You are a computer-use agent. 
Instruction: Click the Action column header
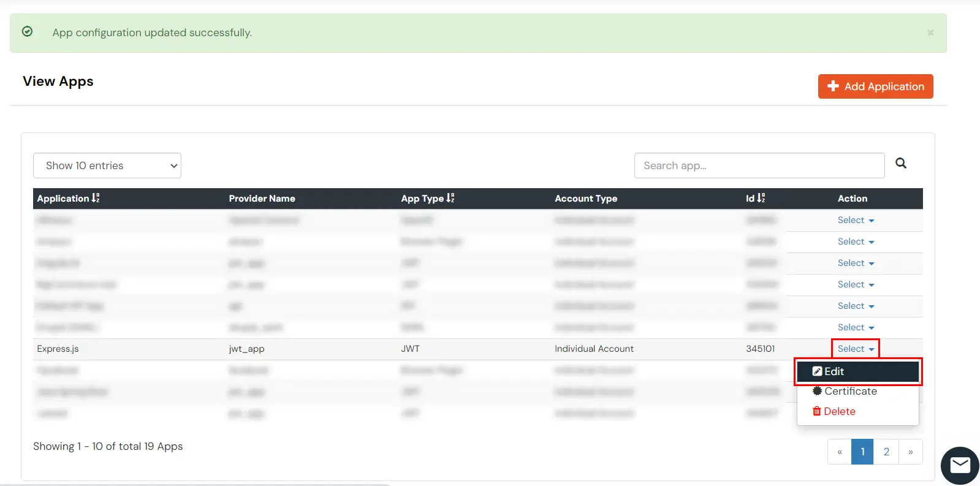(x=853, y=199)
